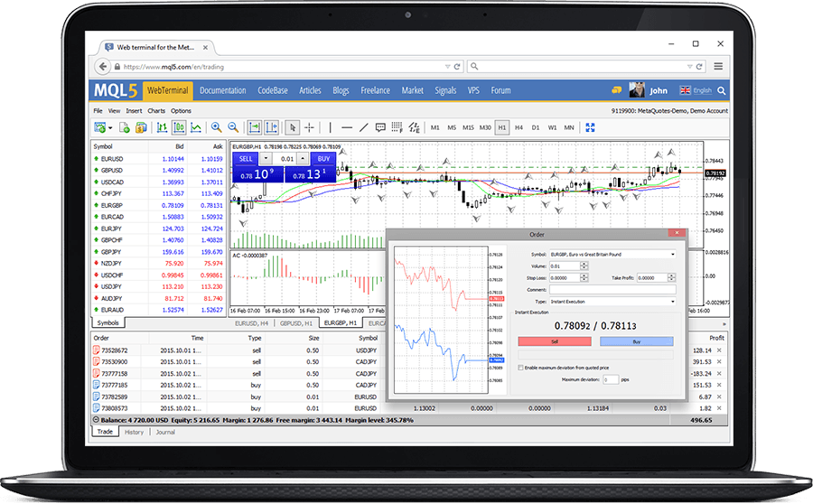Open the one-click panel dropdown next to SELL
813x504 pixels.
click(x=266, y=159)
